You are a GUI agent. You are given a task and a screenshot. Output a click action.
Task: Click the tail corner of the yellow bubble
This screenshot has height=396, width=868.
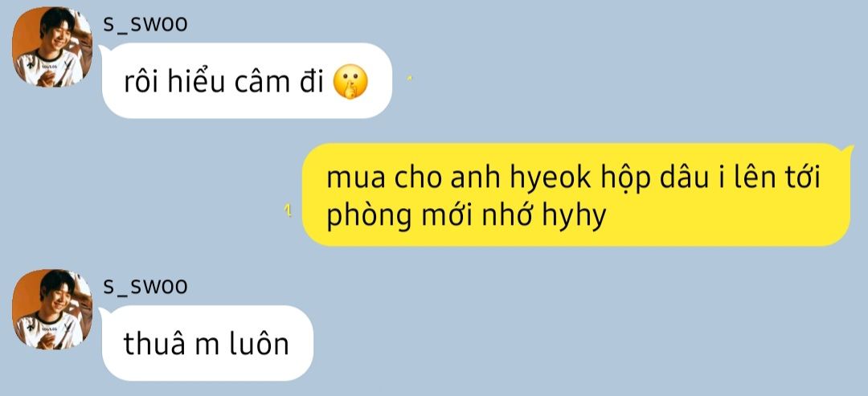[847, 149]
